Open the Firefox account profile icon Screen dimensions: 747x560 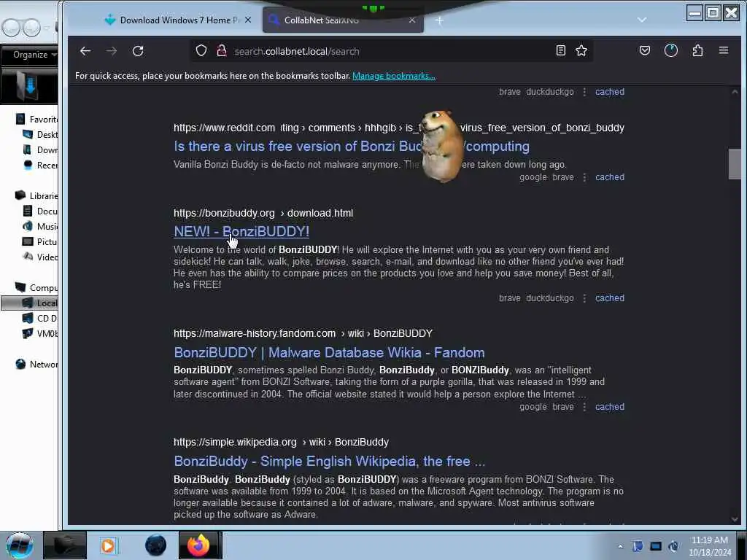click(x=671, y=50)
